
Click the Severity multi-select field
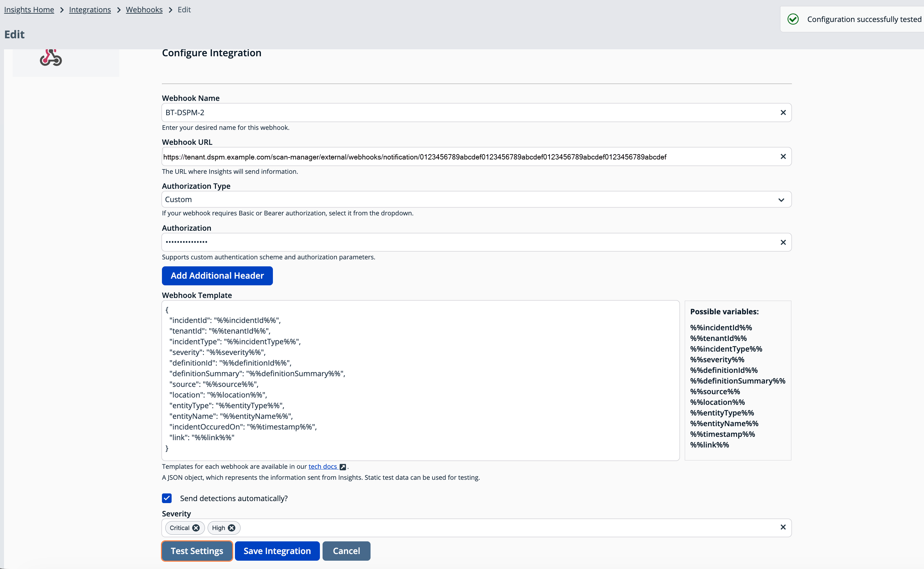tap(476, 528)
